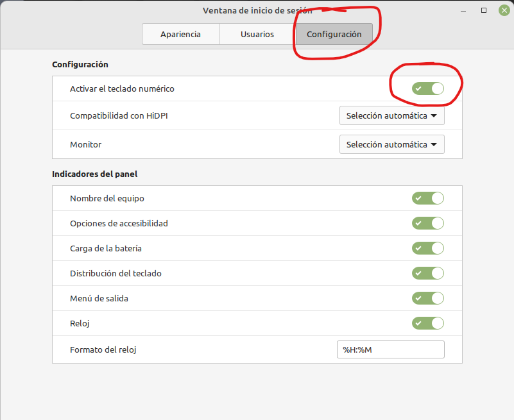Toggle the Carga de la batería switch
The image size is (514, 420).
(x=428, y=248)
